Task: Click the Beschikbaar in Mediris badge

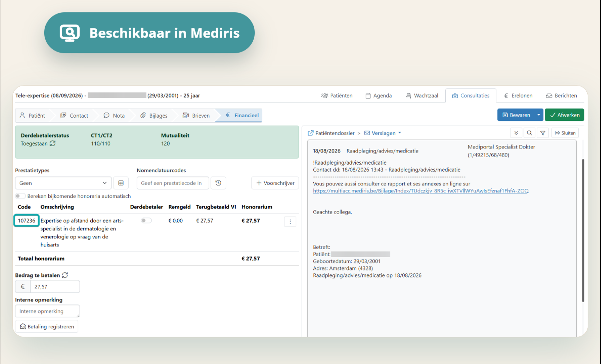Action: pos(149,33)
